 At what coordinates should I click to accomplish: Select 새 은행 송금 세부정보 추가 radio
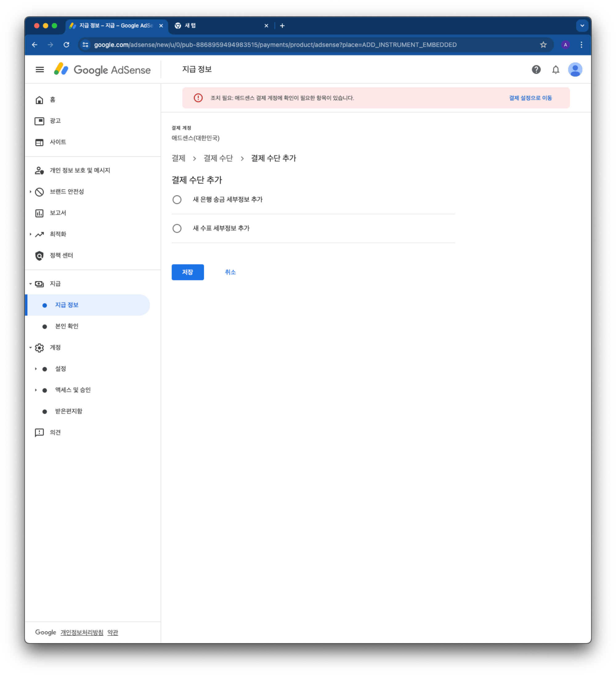tap(177, 200)
